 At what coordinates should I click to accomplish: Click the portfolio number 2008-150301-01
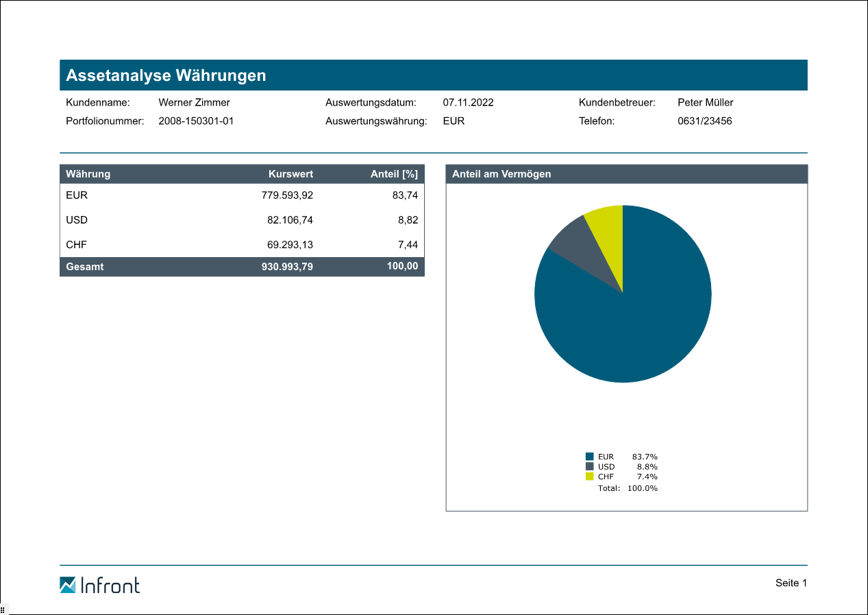click(196, 121)
